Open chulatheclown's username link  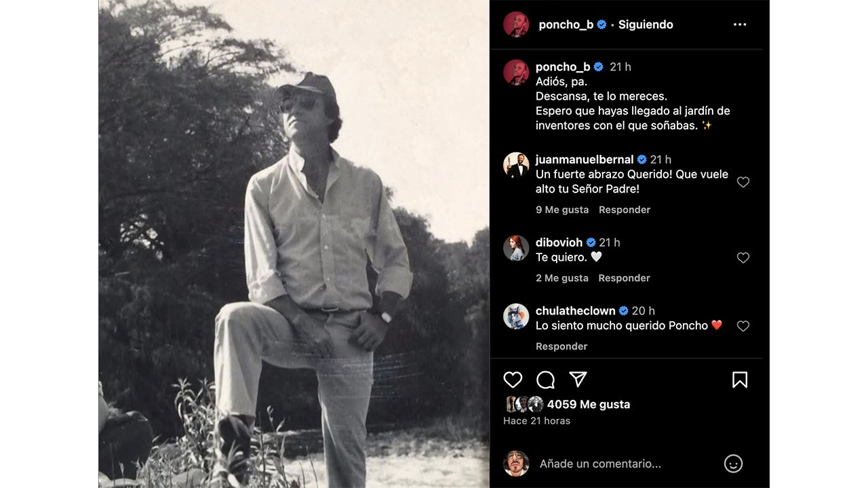[x=575, y=311]
